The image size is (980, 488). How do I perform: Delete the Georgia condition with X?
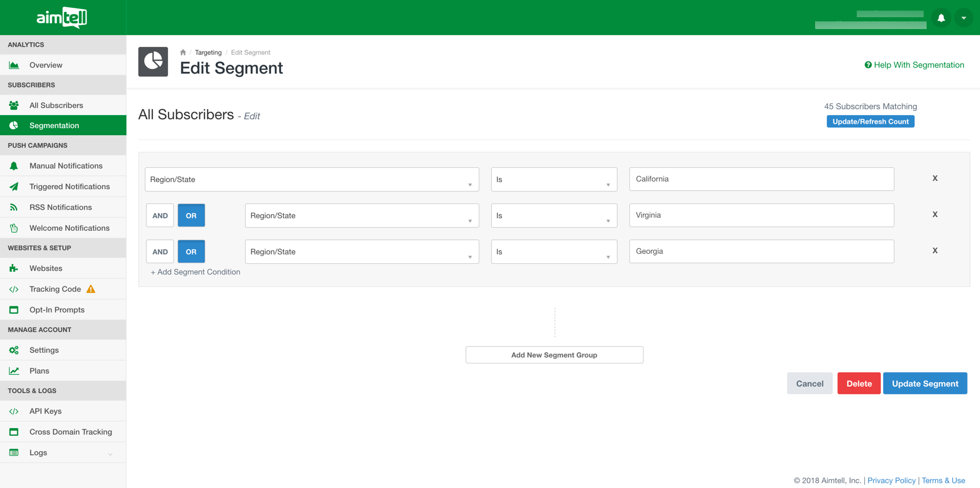[934, 251]
